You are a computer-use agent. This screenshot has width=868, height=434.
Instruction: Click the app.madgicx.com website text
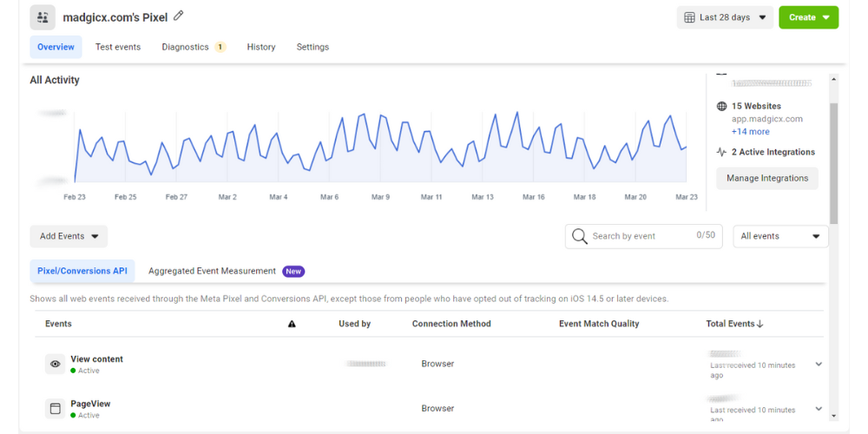click(767, 119)
